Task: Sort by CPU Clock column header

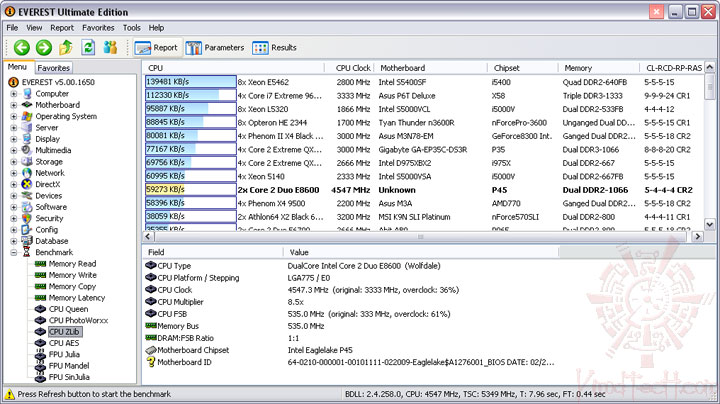Action: (x=349, y=68)
